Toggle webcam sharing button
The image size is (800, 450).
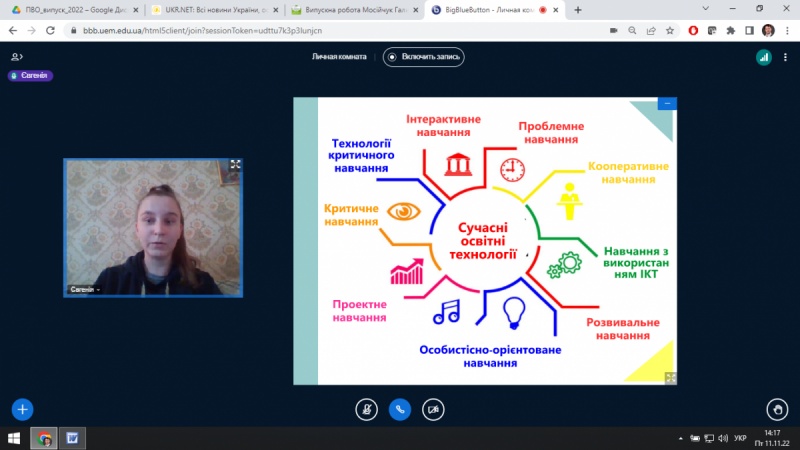coord(433,408)
